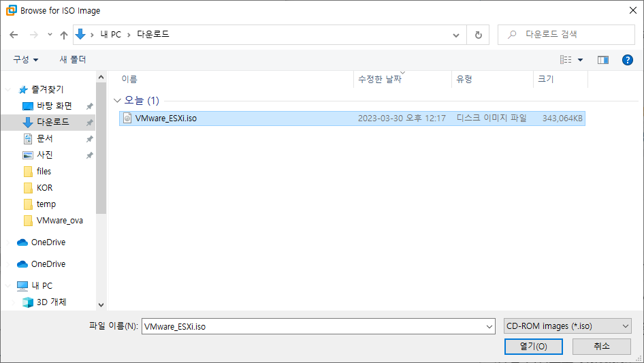
Task: Sort by '유형' column header
Action: click(464, 79)
